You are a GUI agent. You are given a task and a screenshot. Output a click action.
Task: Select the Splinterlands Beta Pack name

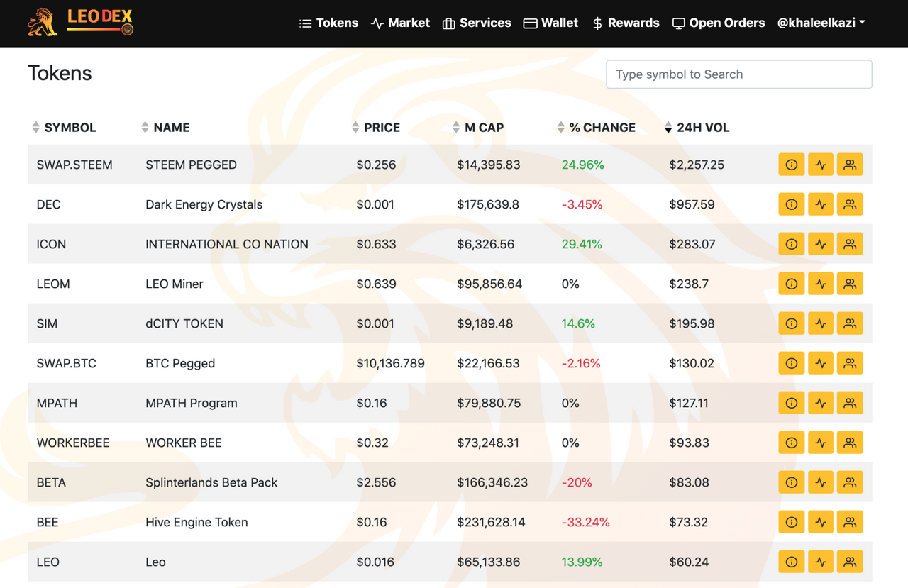pos(211,482)
